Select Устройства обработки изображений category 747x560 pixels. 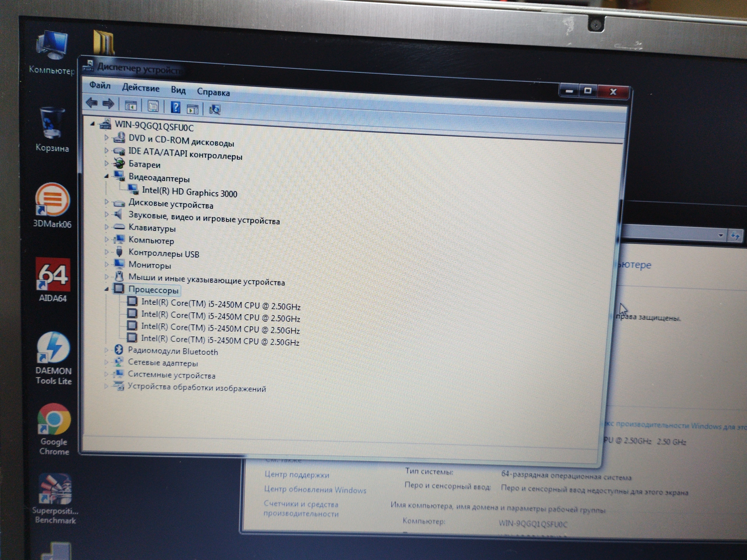click(197, 388)
